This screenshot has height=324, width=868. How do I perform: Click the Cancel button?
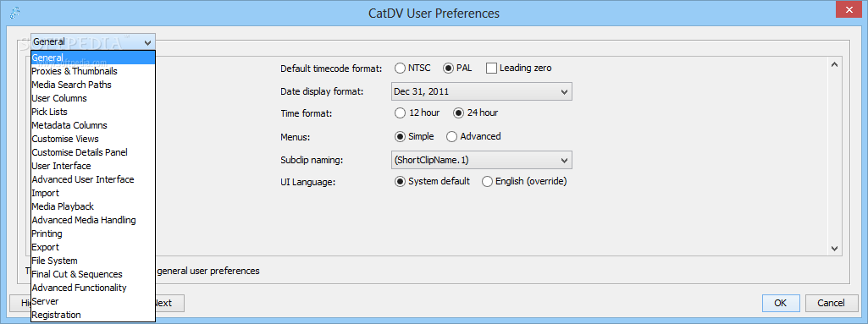[x=831, y=303]
